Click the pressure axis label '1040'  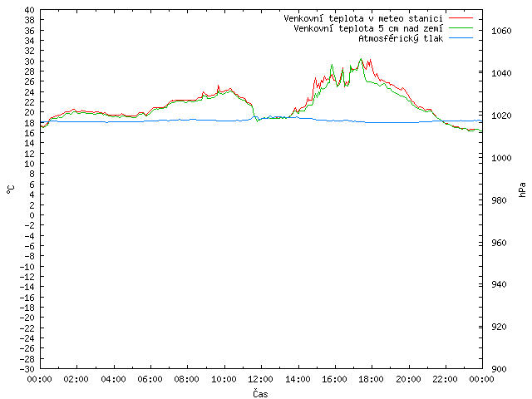(x=501, y=73)
